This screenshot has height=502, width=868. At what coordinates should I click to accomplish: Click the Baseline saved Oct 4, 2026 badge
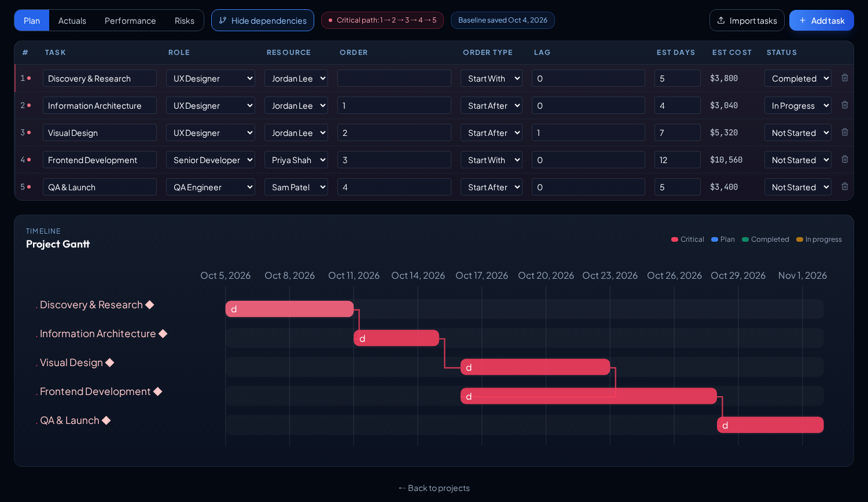tap(503, 20)
